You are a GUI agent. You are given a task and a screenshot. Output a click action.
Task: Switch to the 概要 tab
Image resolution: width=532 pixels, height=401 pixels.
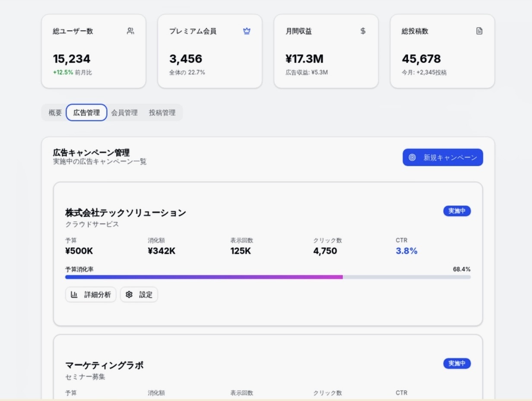55,113
